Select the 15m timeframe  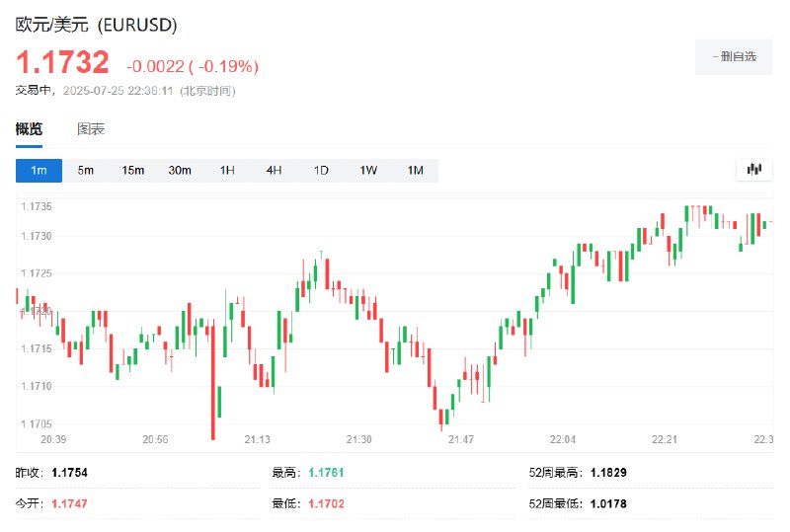click(132, 171)
